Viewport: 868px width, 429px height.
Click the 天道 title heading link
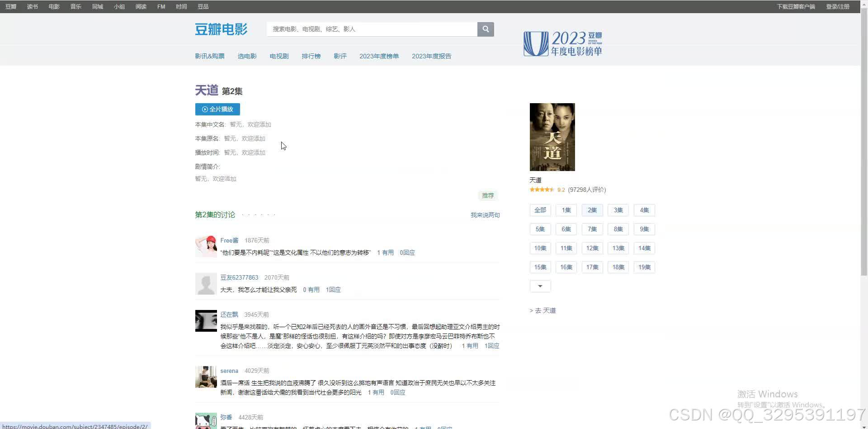point(207,91)
